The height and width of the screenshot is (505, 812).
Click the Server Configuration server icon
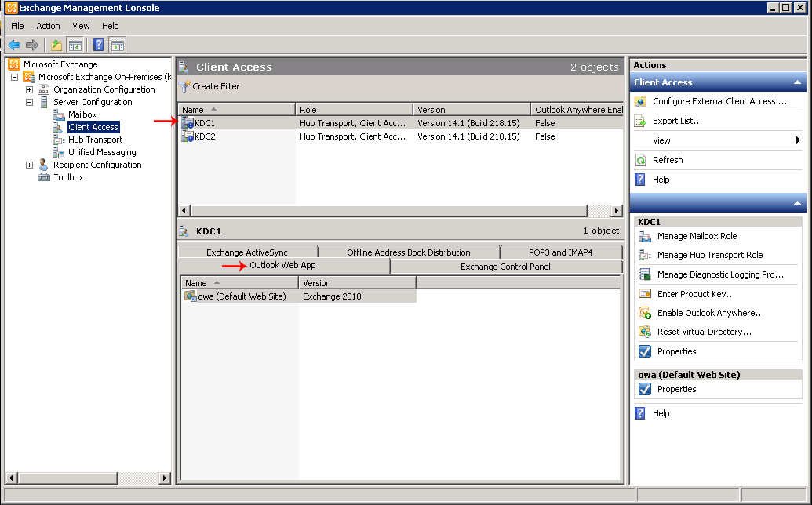44,102
